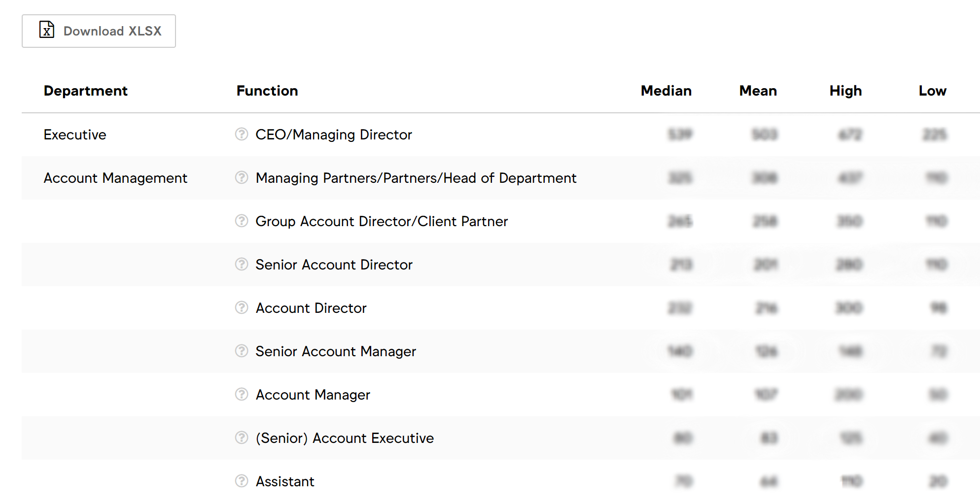Click help icon for (Senior) Account Executive
The width and height of the screenshot is (980, 503).
[x=242, y=437]
